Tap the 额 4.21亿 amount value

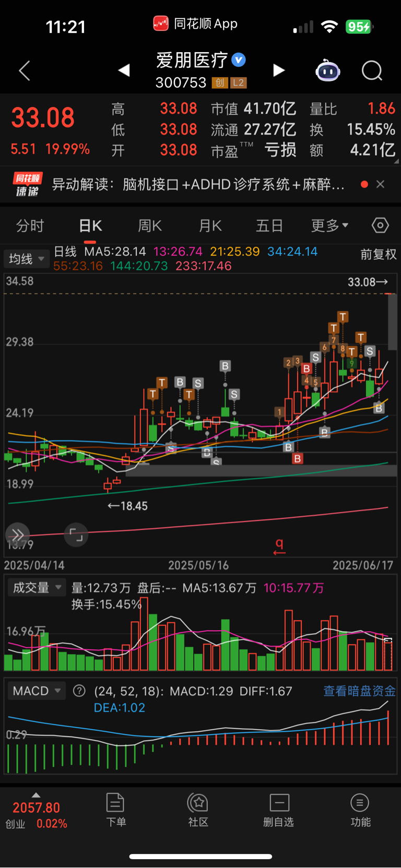[x=352, y=150]
